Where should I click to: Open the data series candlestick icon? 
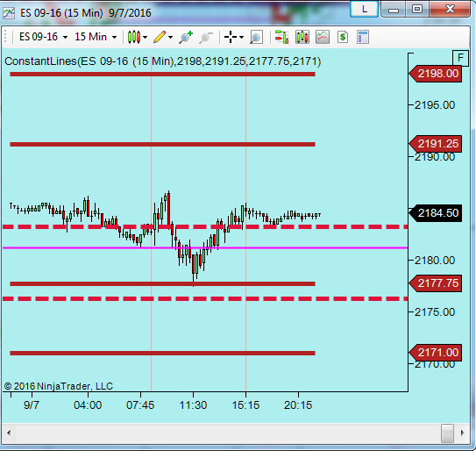(x=302, y=37)
